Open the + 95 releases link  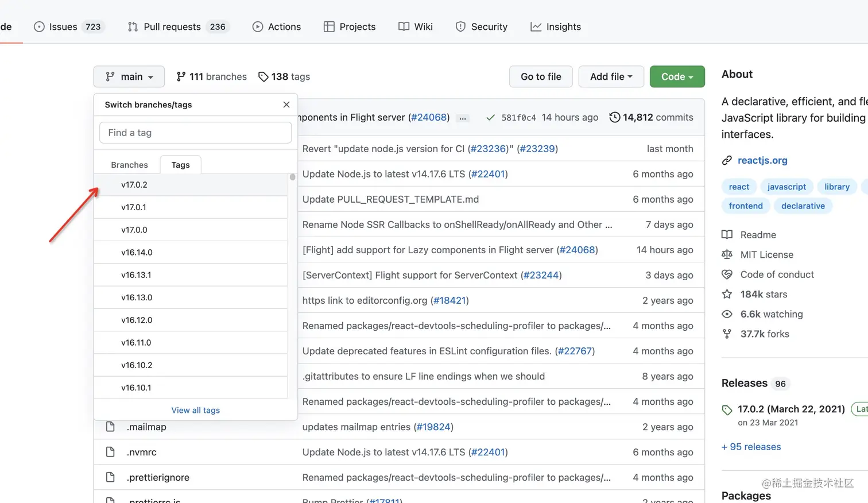coord(751,447)
